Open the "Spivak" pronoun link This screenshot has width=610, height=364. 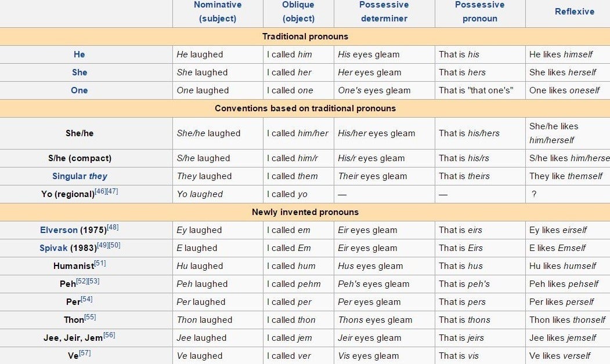pyautogui.click(x=53, y=248)
